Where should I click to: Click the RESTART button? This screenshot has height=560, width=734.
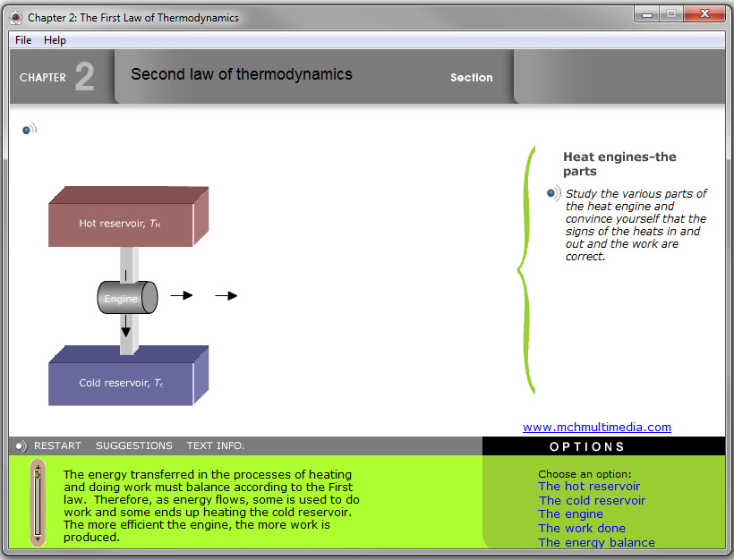pyautogui.click(x=57, y=445)
